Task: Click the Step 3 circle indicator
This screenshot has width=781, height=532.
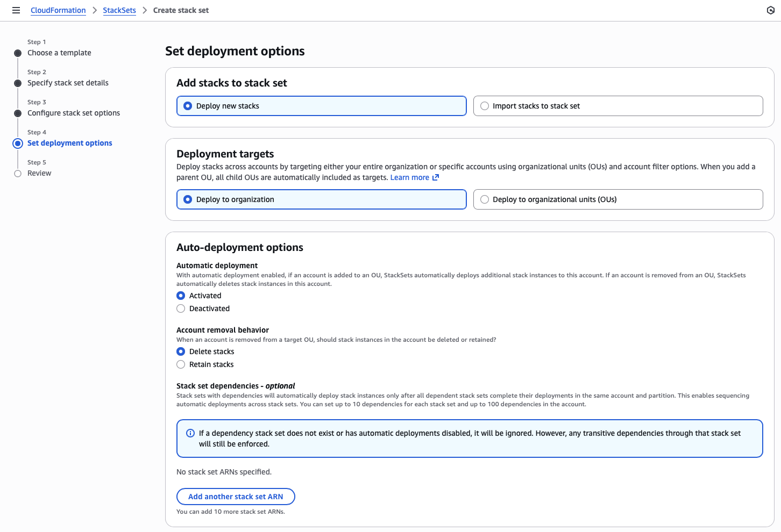Action: 18,113
